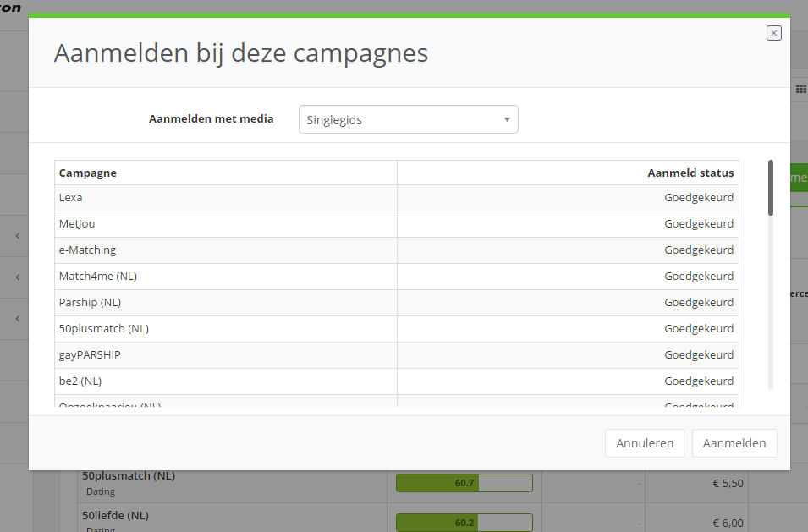The width and height of the screenshot is (808, 532).
Task: Click the grid view icon behind dialog
Action: pyautogui.click(x=800, y=90)
